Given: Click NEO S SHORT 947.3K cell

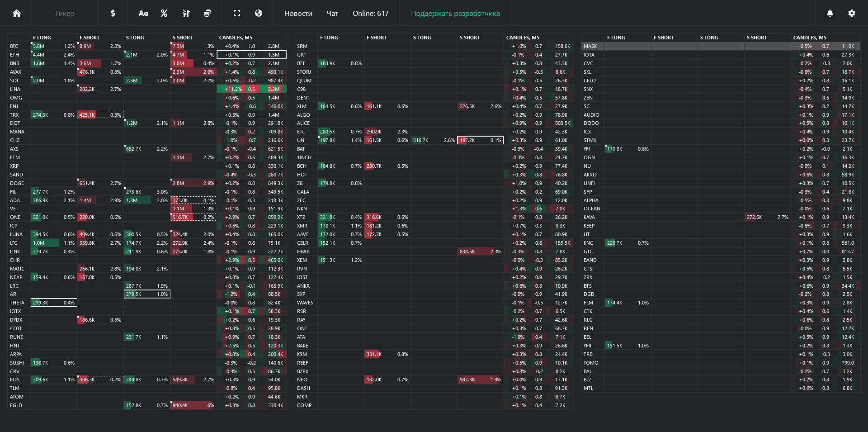Looking at the screenshot, I should (x=481, y=380).
